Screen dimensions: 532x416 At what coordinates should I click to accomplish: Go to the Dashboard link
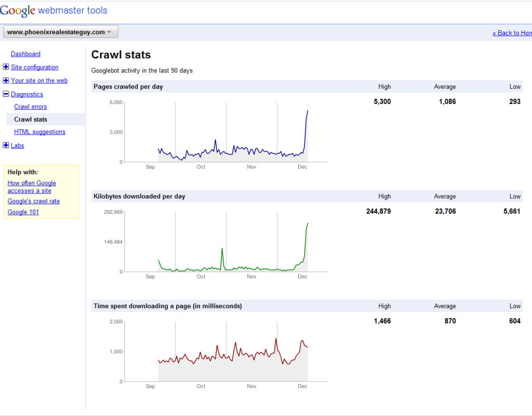25,54
